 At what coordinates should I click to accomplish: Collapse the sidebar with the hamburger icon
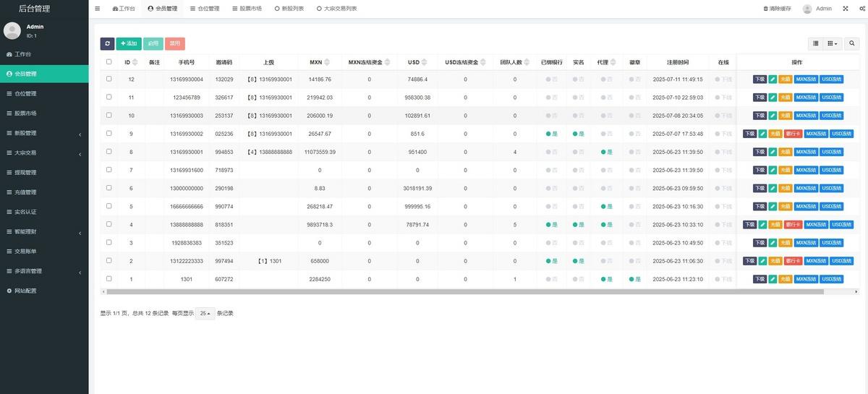98,9
